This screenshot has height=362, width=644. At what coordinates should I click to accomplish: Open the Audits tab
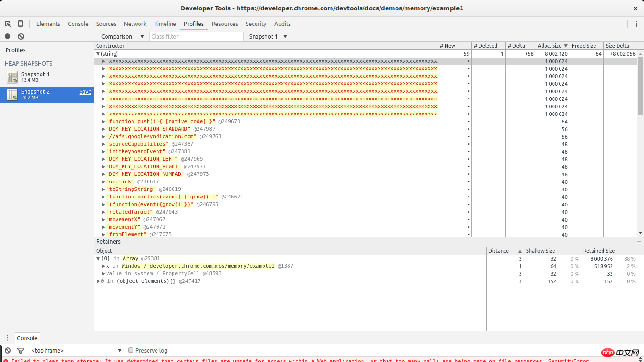(x=282, y=24)
